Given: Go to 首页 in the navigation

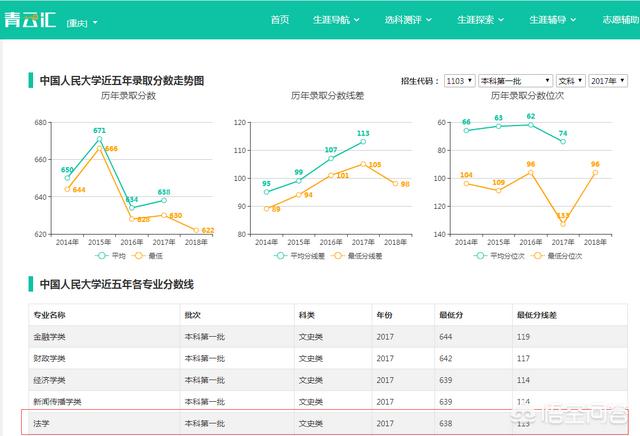Looking at the screenshot, I should [x=280, y=20].
